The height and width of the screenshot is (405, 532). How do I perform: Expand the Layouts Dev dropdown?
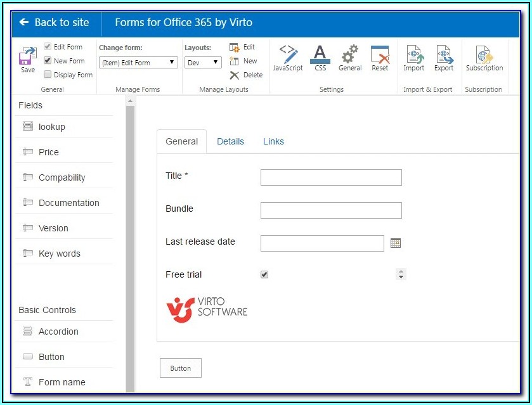(x=203, y=63)
